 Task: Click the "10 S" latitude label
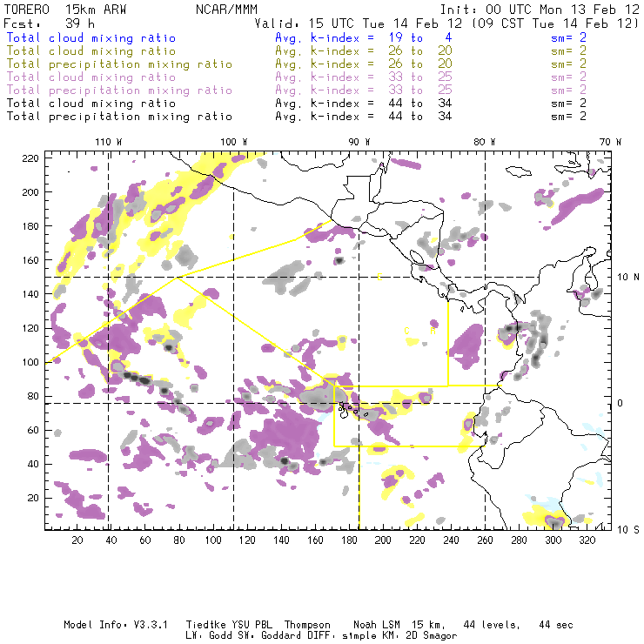628,529
